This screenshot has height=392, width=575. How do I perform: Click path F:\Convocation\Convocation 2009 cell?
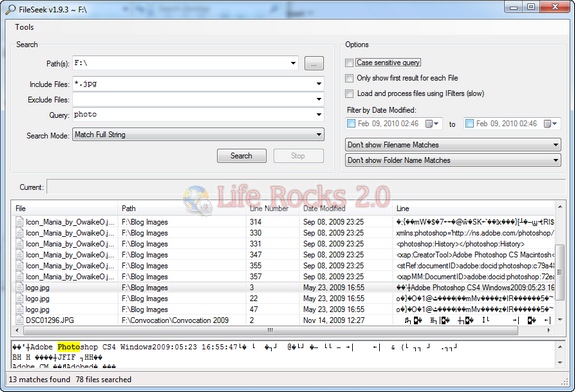pos(175,320)
